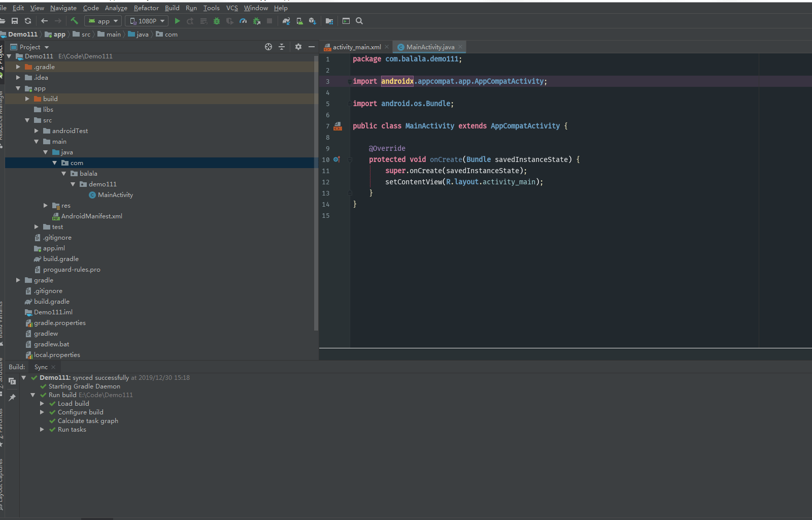Image resolution: width=812 pixels, height=520 pixels.
Task: Click the Run with Coverage shield icon
Action: 230,21
